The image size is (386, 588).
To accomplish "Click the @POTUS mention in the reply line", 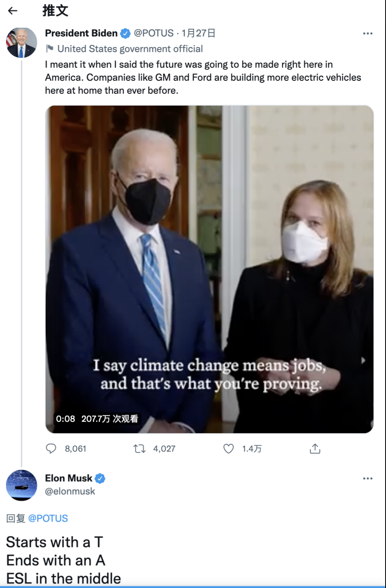I will [x=48, y=518].
